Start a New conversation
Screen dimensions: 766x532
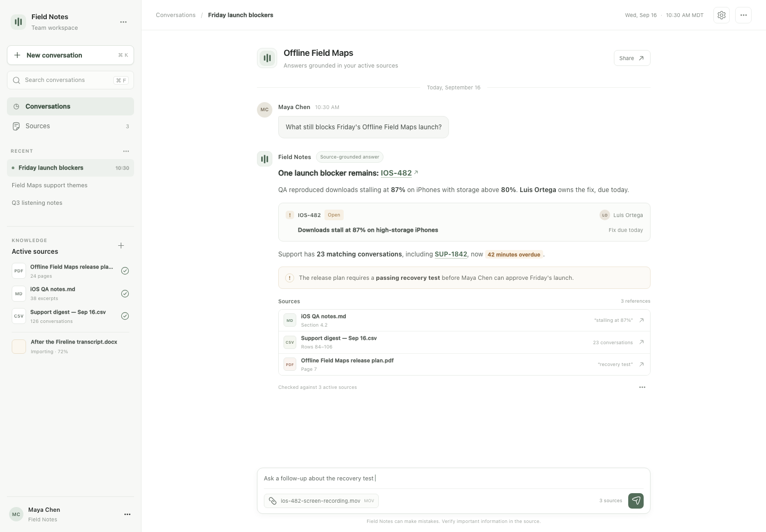[x=70, y=55]
